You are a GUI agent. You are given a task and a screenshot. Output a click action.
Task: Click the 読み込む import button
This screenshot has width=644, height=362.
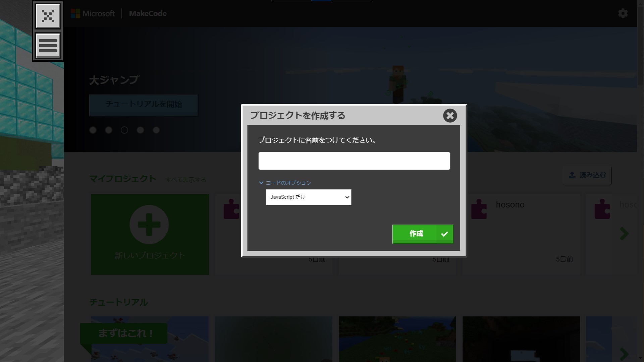pos(587,175)
